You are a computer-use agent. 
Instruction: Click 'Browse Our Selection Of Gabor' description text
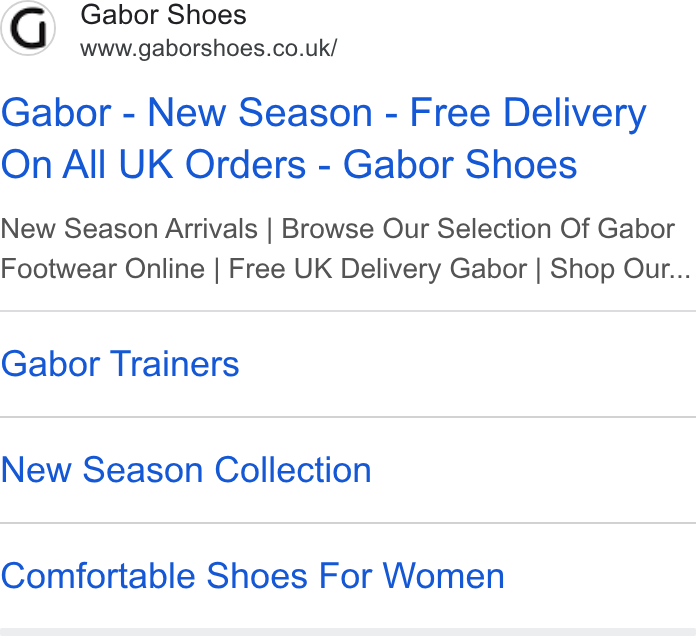478,229
